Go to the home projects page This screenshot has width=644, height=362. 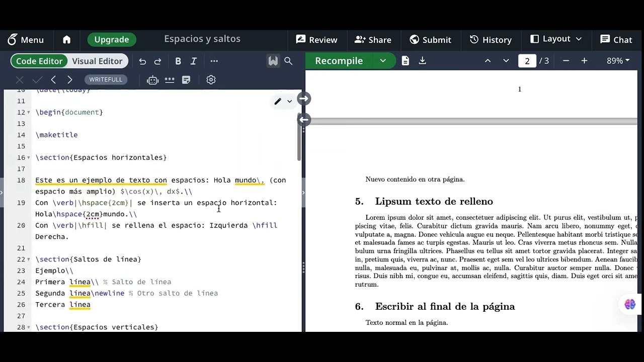66,40
